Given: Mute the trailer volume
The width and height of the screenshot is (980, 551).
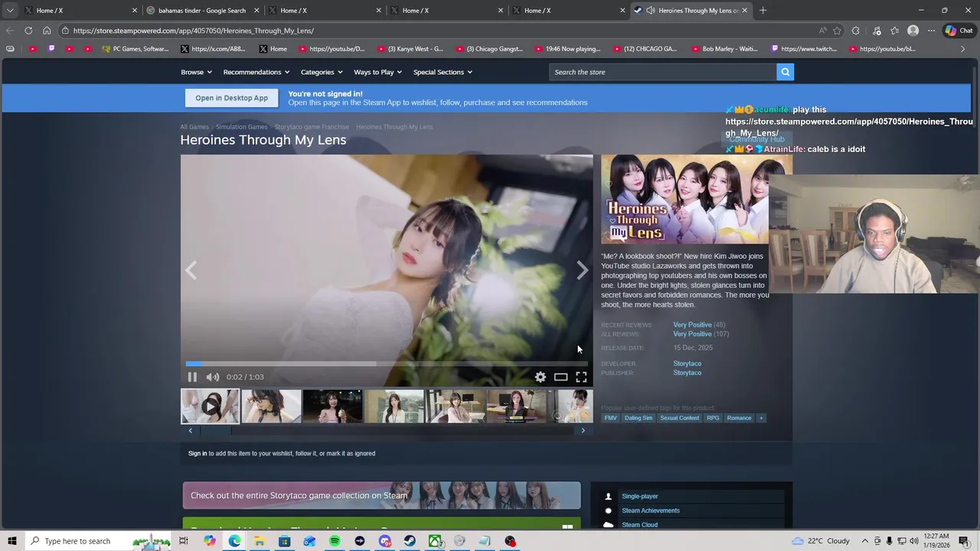Looking at the screenshot, I should [x=212, y=377].
